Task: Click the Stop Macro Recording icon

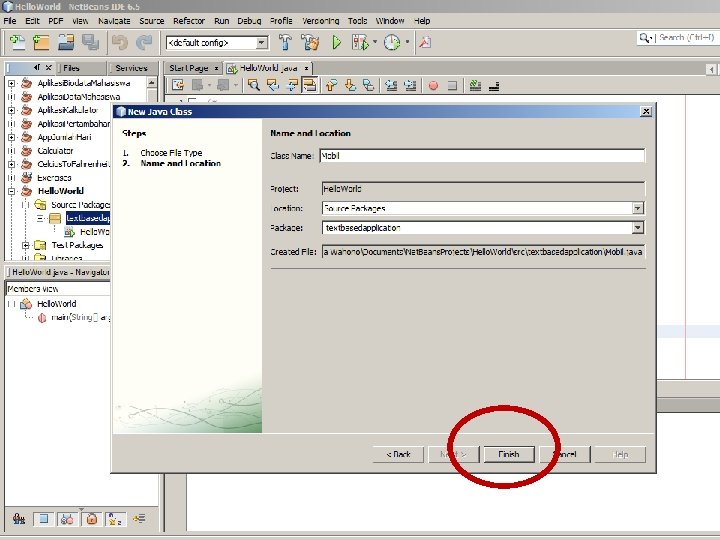Action: [452, 85]
